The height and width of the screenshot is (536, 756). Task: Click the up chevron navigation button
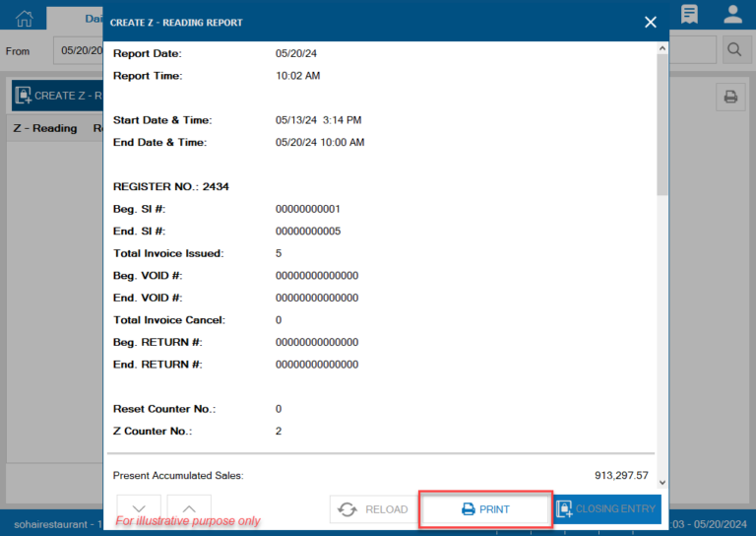coord(189,508)
